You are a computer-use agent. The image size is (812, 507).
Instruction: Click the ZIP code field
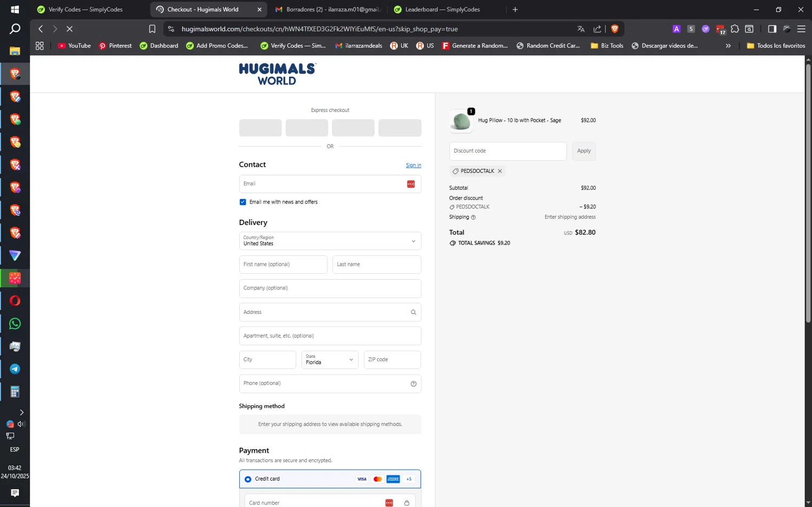(x=392, y=360)
